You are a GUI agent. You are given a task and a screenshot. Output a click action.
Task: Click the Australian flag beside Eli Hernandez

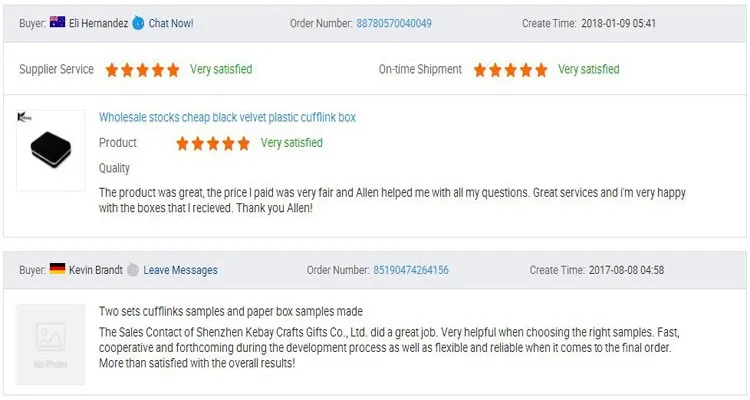[57, 23]
